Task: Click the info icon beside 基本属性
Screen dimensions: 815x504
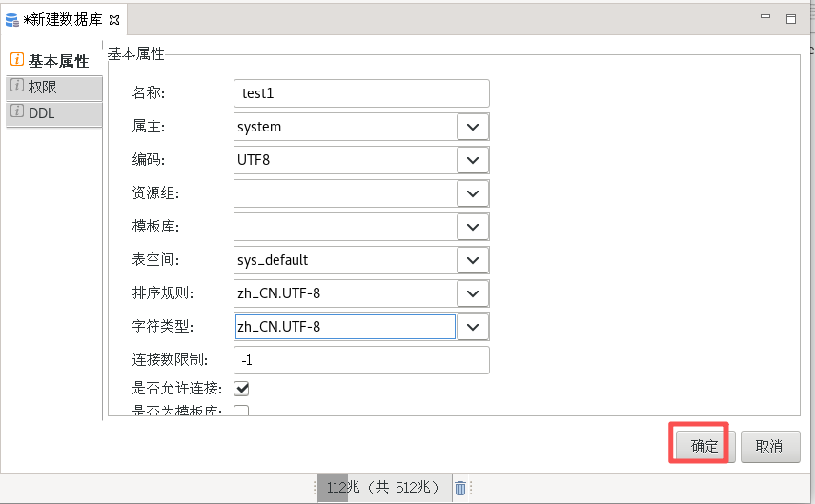Action: pyautogui.click(x=16, y=61)
